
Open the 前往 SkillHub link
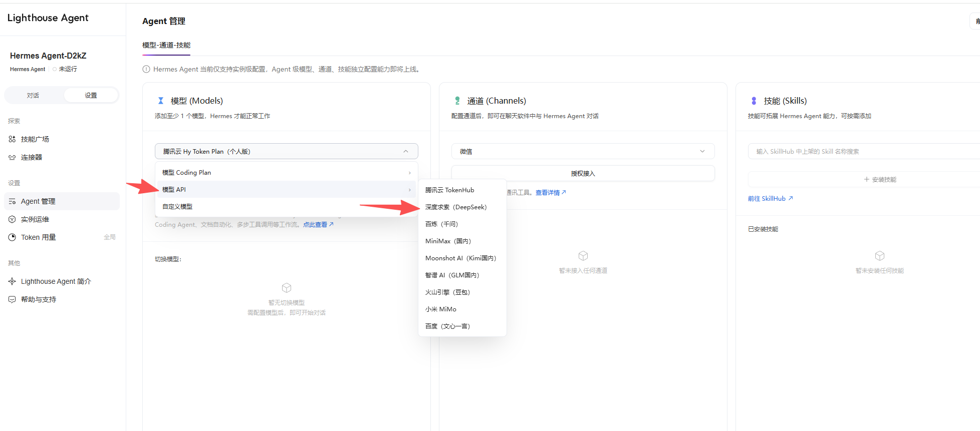click(x=770, y=199)
